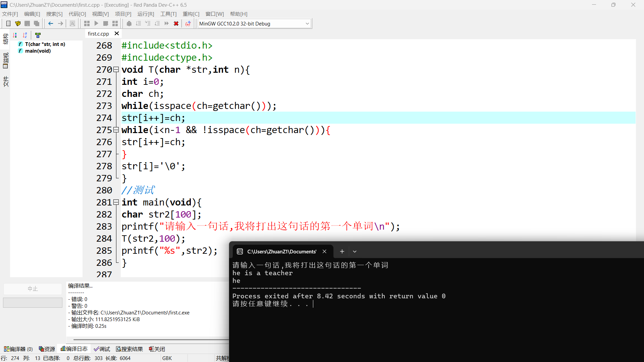Open the compiler set dropdown
This screenshot has height=362, width=644.
coord(307,23)
